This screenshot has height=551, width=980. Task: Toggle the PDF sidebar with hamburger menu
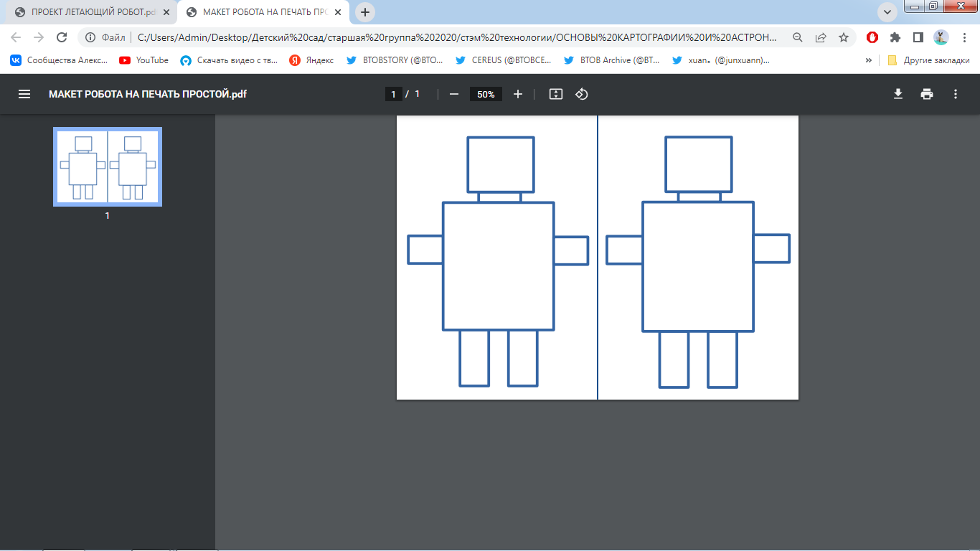point(24,94)
